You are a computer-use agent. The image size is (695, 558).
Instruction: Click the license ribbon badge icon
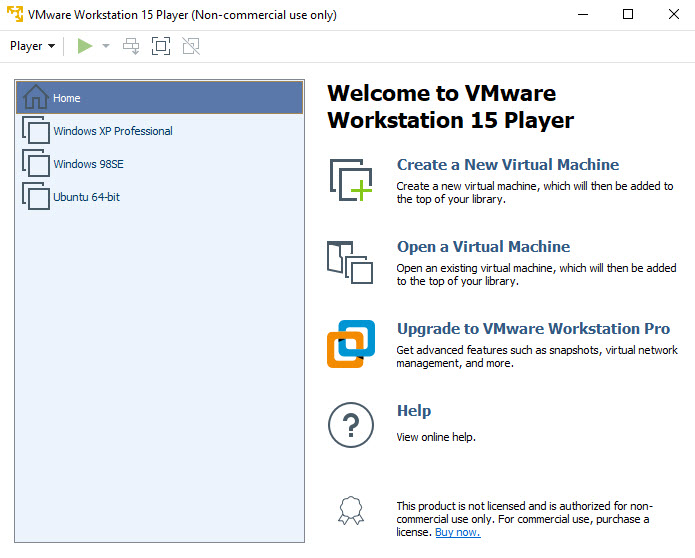tap(350, 511)
